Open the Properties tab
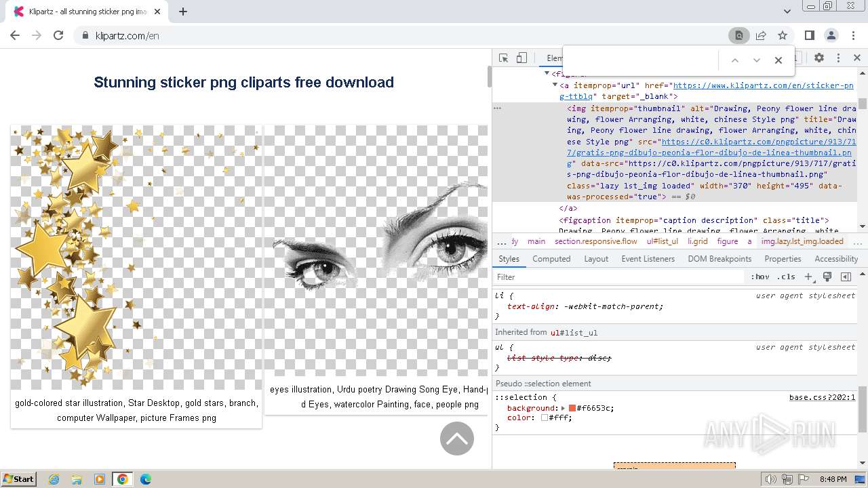The height and width of the screenshot is (488, 868). point(783,259)
